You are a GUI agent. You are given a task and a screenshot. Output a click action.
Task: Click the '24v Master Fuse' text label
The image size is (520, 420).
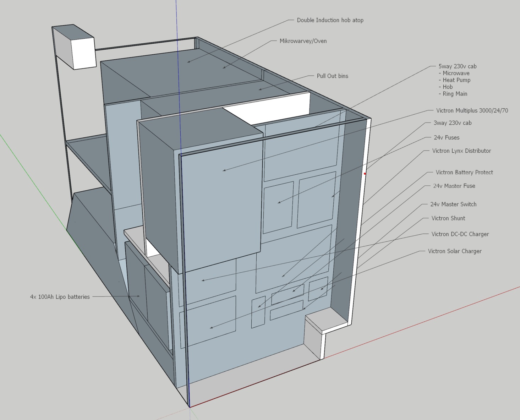[454, 186]
